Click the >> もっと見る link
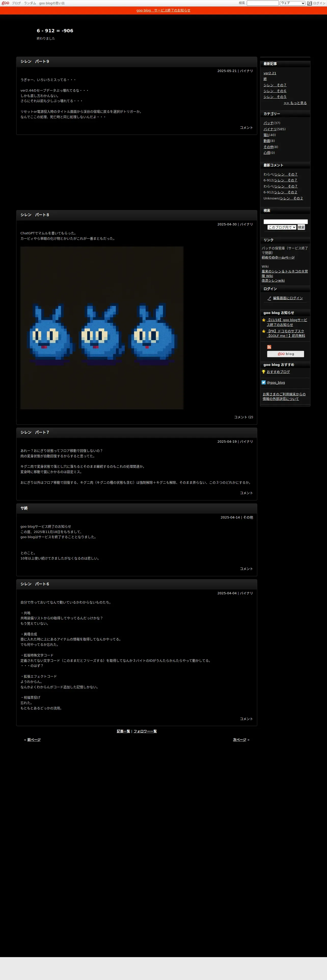Screen dimensions: 327x980 click(295, 103)
